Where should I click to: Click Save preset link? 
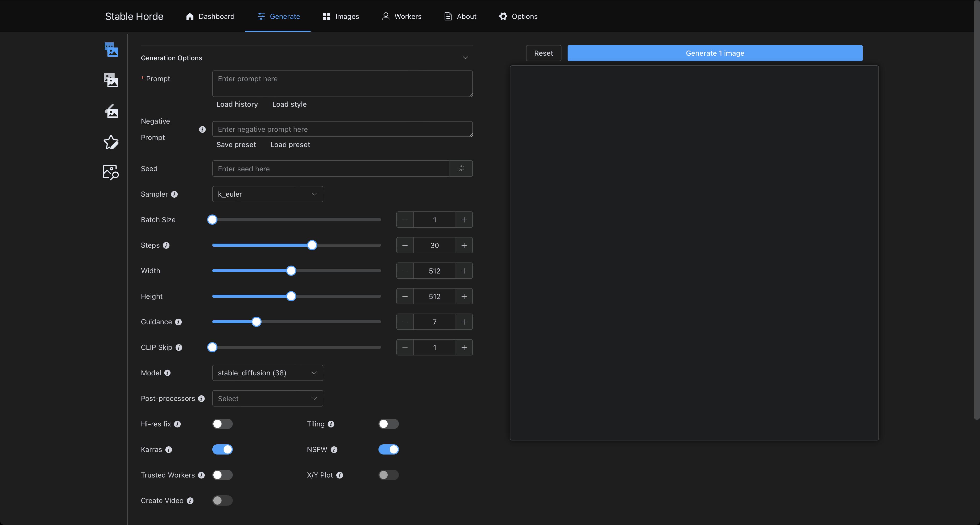(x=236, y=145)
